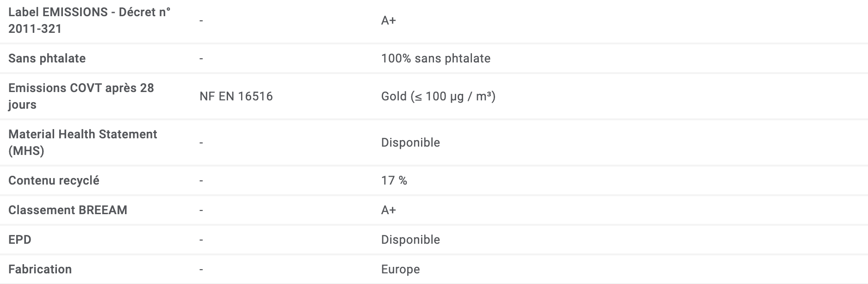The width and height of the screenshot is (868, 284).
Task: Select 'Disponible' in the EPD row
Action: (x=410, y=240)
